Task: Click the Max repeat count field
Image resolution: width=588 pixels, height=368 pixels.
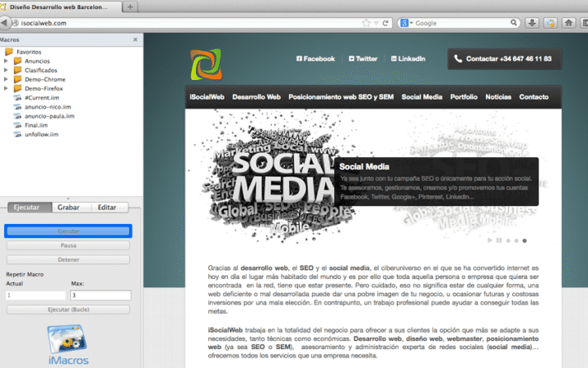Action: pyautogui.click(x=101, y=295)
